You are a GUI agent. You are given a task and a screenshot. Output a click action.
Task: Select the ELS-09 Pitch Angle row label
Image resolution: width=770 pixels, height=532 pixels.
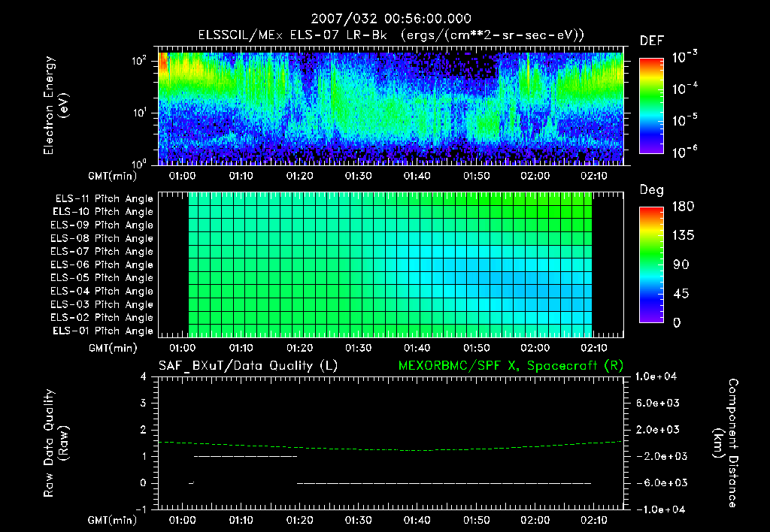point(102,225)
